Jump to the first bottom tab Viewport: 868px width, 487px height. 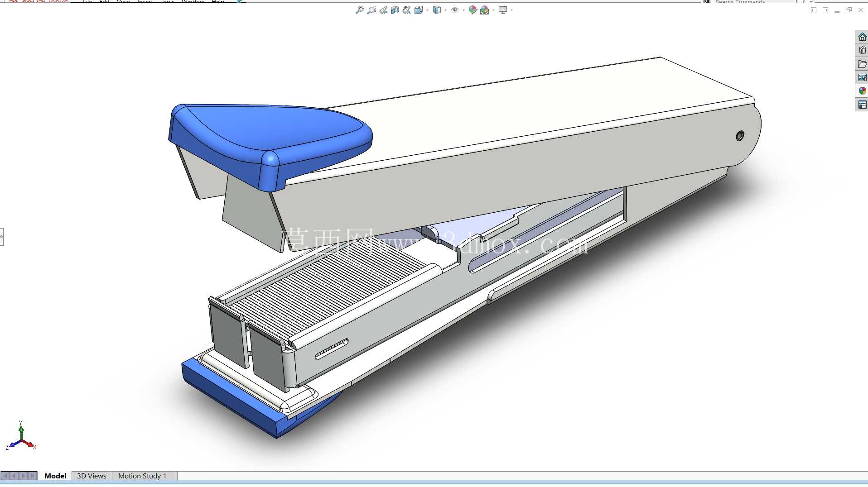click(5, 476)
